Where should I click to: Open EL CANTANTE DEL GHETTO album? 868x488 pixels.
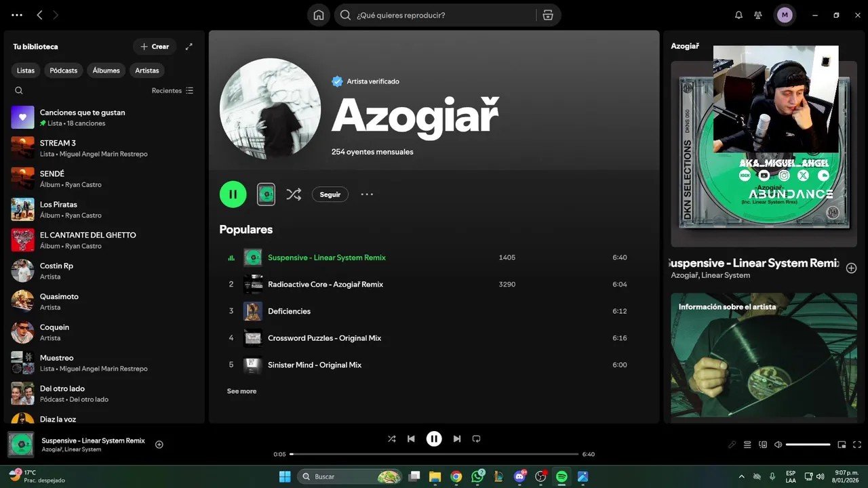click(x=104, y=240)
